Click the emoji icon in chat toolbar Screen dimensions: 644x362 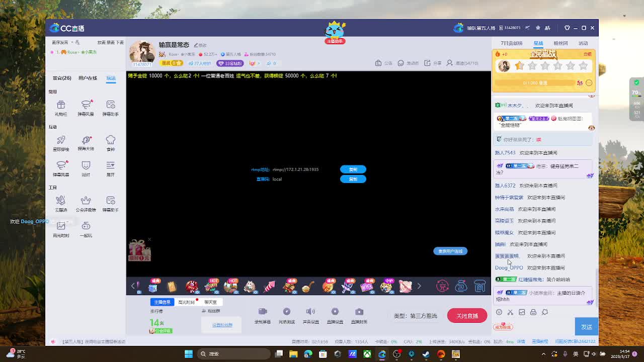[499, 312]
